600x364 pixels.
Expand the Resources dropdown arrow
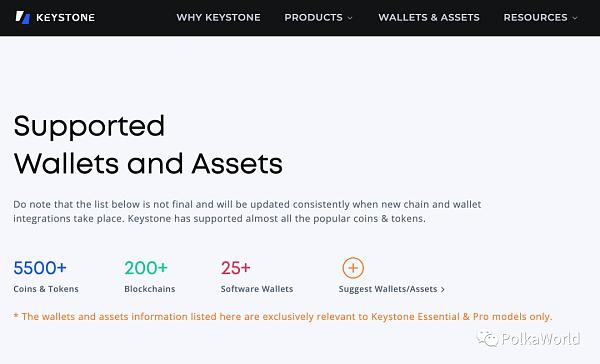[575, 18]
